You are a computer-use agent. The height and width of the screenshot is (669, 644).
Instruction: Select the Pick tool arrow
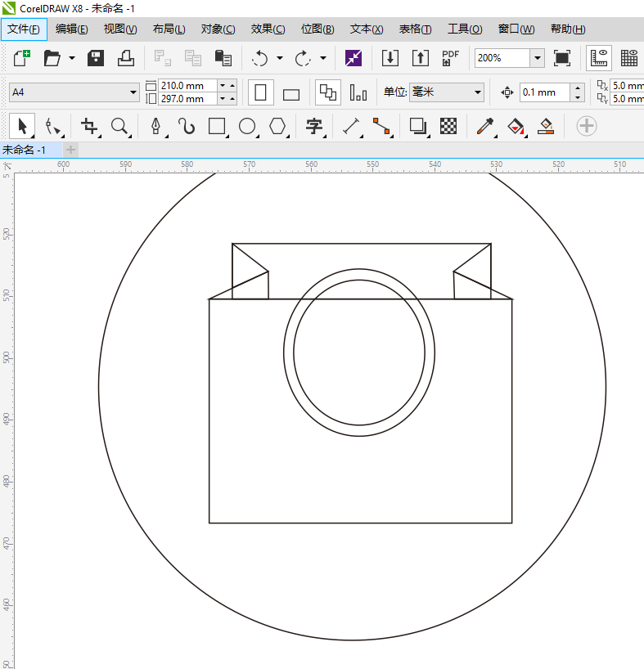22,126
